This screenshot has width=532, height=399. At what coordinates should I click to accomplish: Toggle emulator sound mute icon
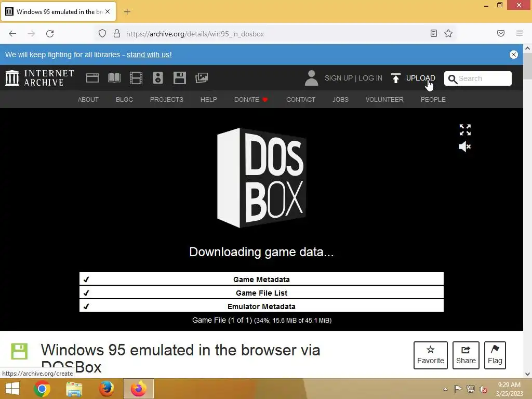pyautogui.click(x=465, y=147)
